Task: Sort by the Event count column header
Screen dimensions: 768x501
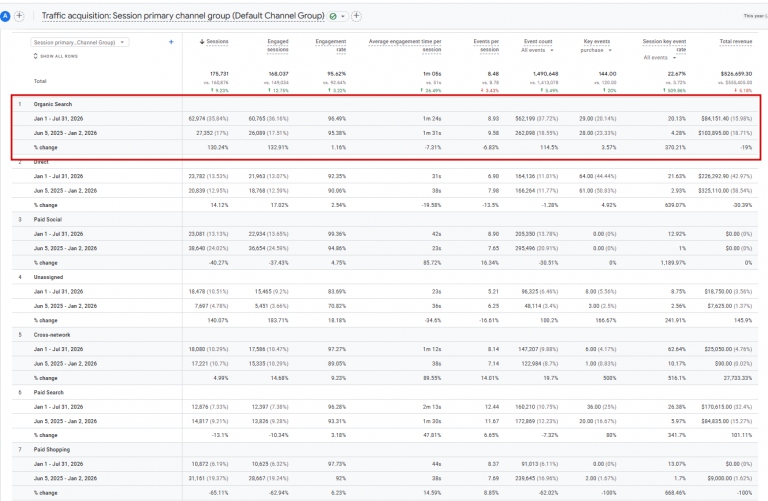Action: point(538,42)
